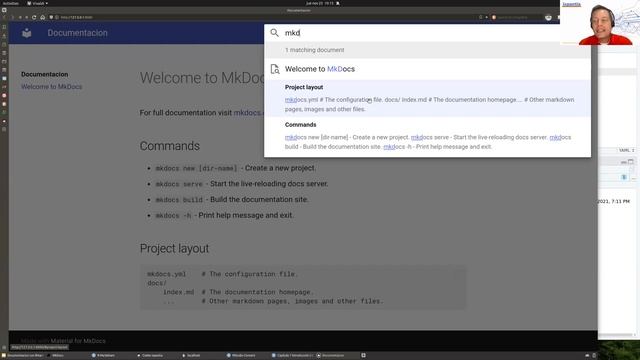Click the "7:11 PM" timestamp in the right window
Viewport: 640px width, 360px height.
click(622, 201)
